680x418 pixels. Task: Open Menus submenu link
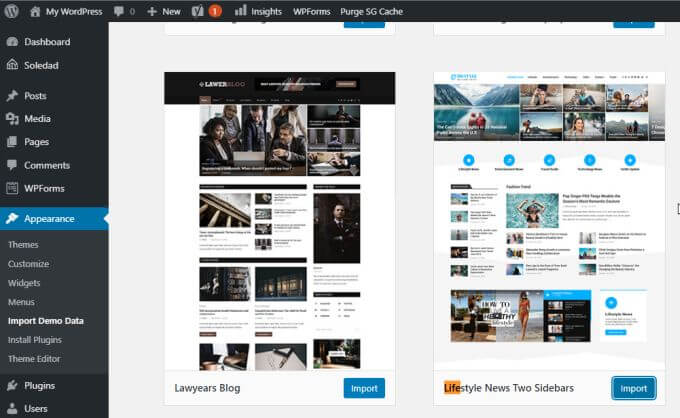[21, 302]
